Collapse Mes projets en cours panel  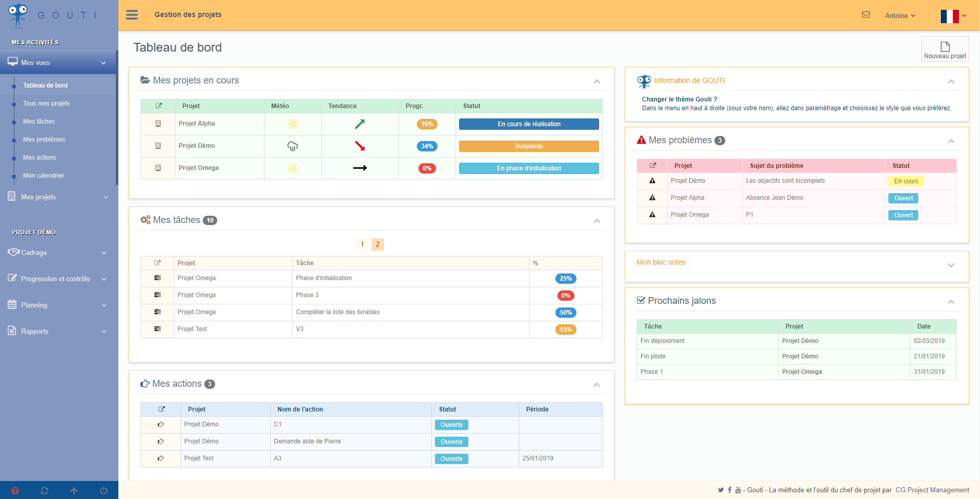597,81
